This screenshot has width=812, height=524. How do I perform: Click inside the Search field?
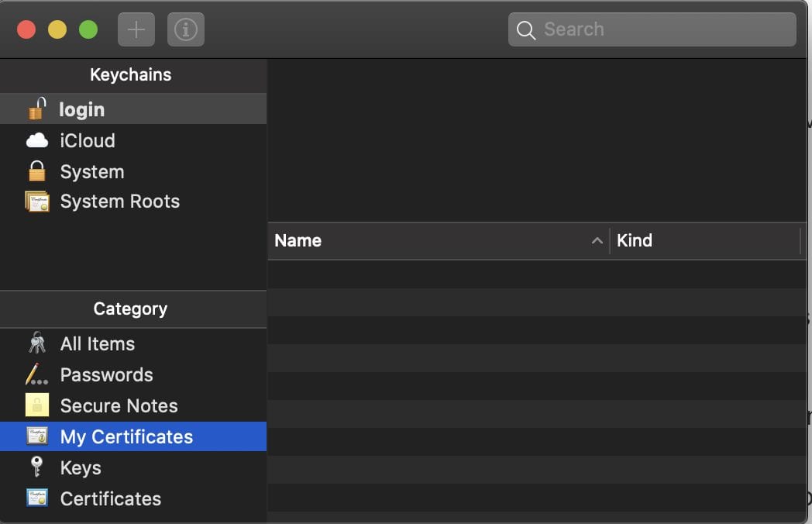[666, 29]
